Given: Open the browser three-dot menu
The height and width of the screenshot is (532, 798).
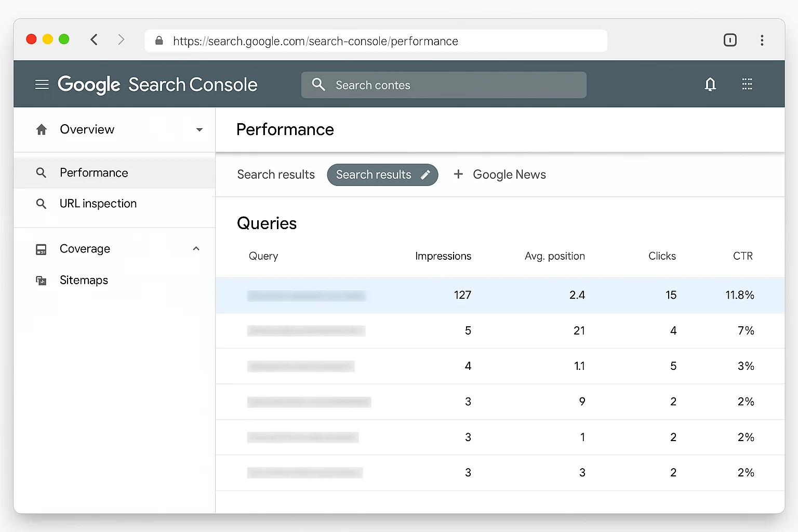Looking at the screenshot, I should coord(762,40).
